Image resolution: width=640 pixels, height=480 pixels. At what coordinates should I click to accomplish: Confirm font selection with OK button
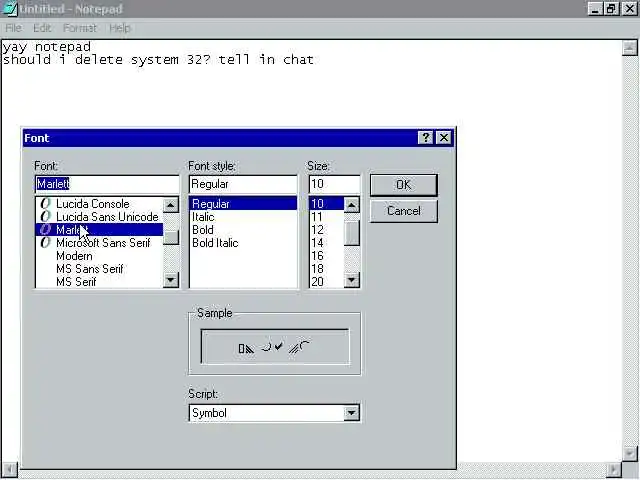pos(404,185)
